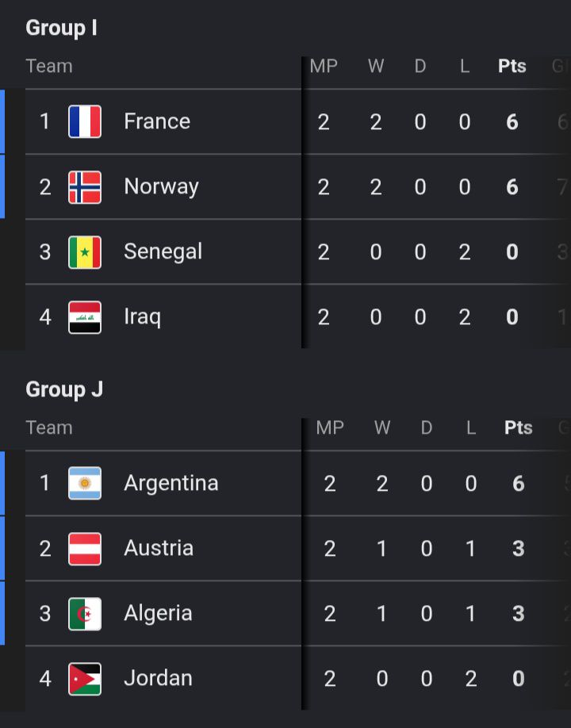Click the Pts column header in Group I
571x728 pixels.
[x=512, y=66]
